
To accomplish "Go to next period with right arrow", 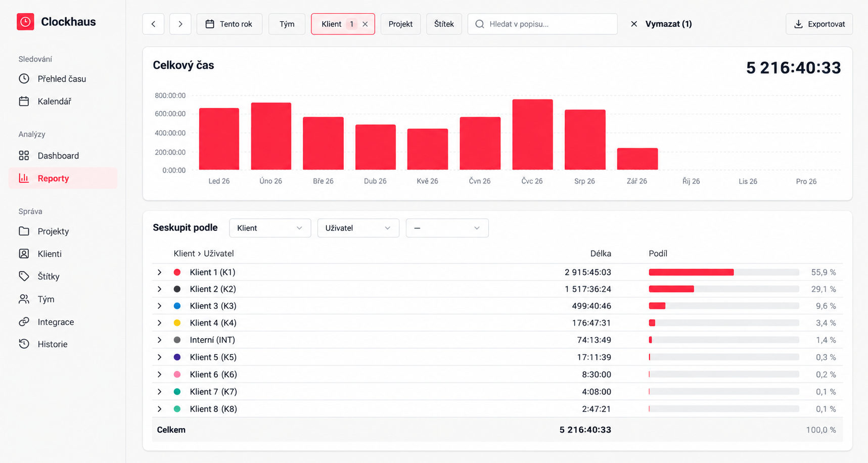I will [180, 24].
